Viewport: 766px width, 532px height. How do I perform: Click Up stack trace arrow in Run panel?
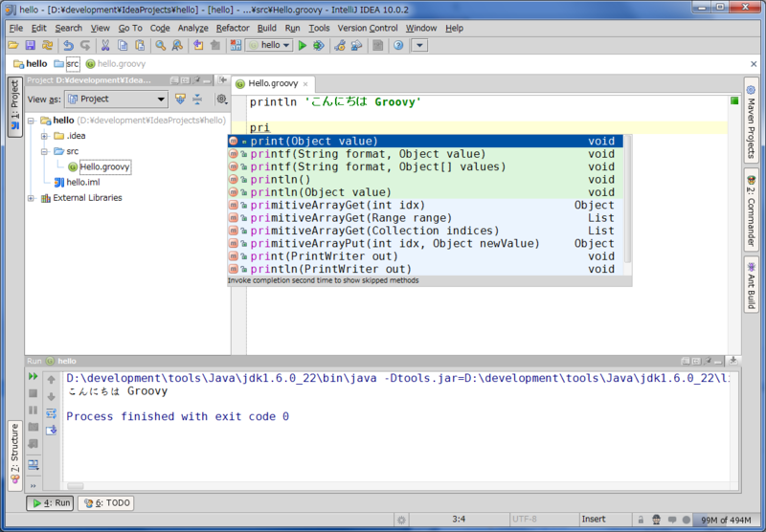pyautogui.click(x=52, y=379)
